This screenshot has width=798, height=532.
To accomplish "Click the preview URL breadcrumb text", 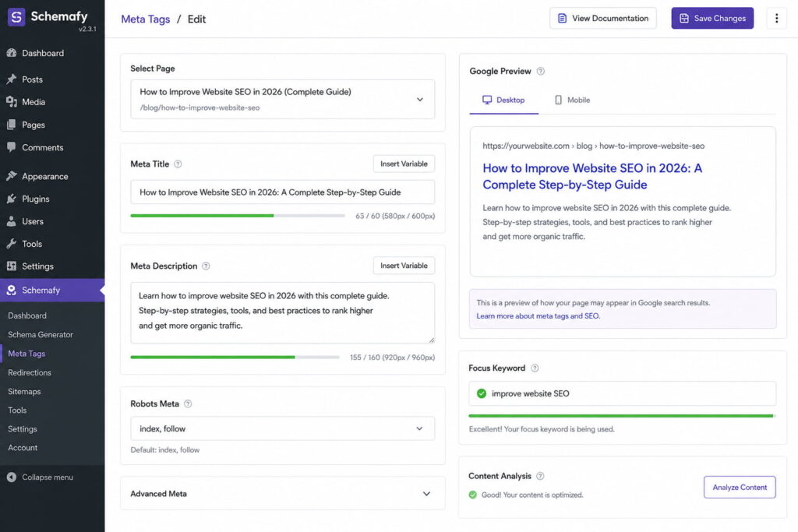I will pos(593,146).
